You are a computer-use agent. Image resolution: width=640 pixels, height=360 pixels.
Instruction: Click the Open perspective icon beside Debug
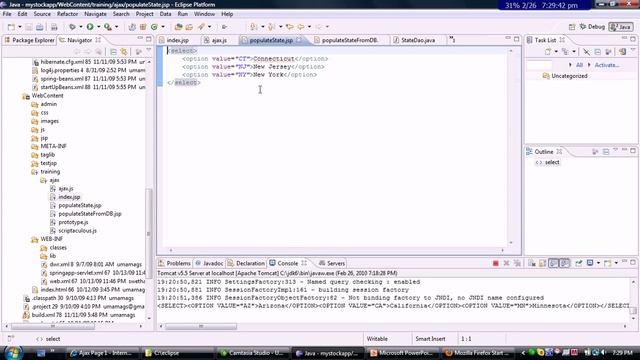point(572,27)
